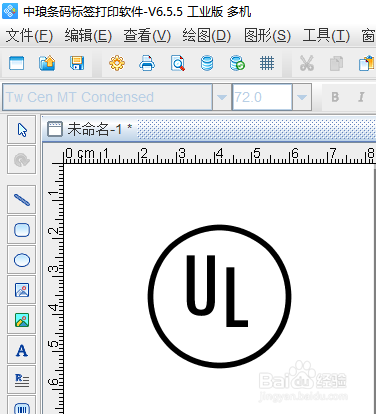This screenshot has height=414, width=376.
Task: Click the new label document icon
Action: 16,63
